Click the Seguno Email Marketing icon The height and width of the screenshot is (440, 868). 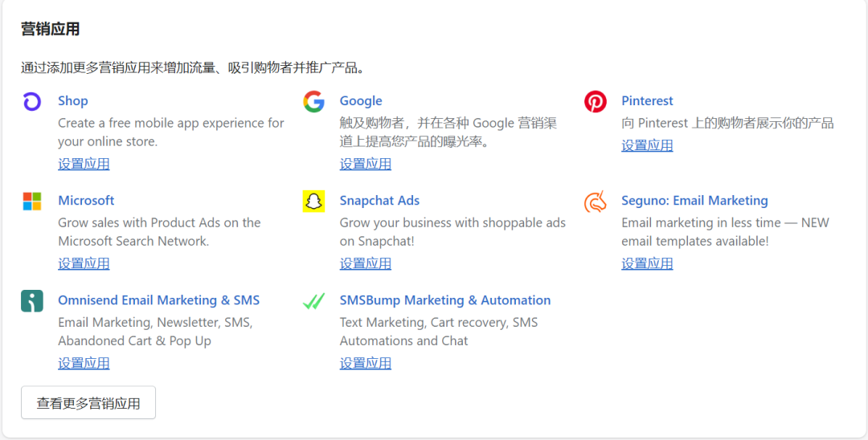(x=596, y=202)
